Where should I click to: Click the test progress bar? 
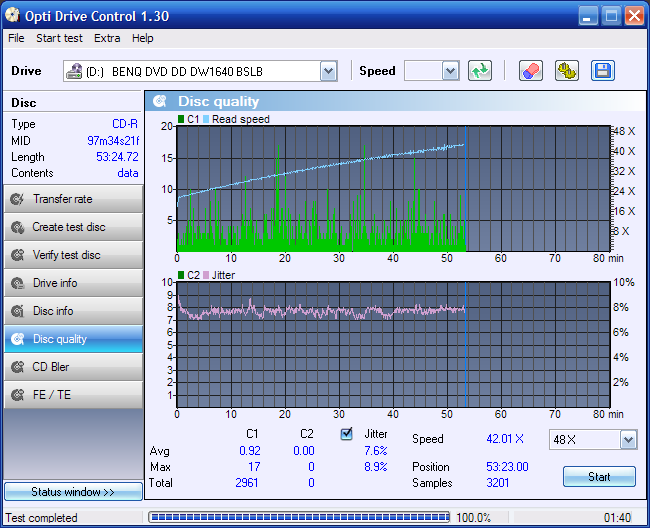tap(299, 517)
